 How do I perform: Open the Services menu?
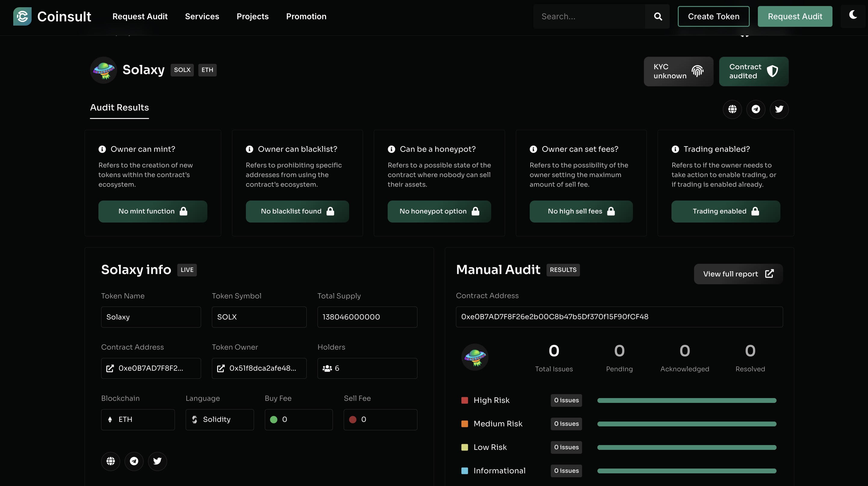202,16
